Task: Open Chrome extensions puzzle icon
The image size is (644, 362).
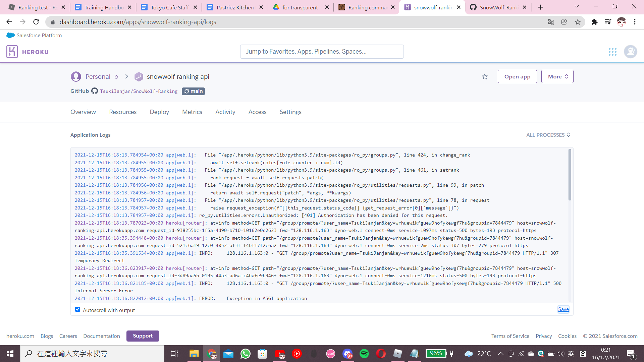Action: tap(594, 22)
